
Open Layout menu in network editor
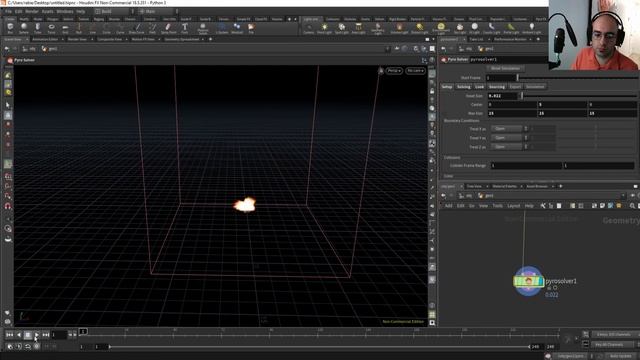[x=513, y=206]
